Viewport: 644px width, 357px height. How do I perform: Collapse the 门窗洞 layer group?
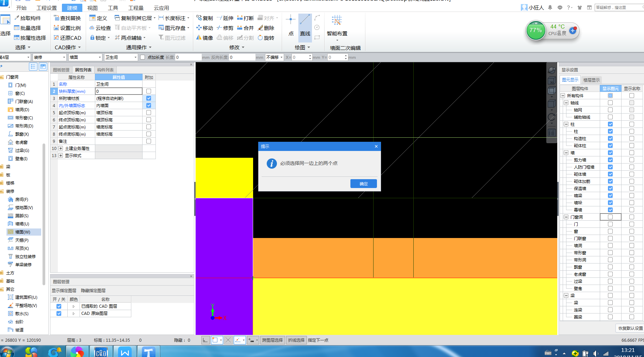[566, 217]
